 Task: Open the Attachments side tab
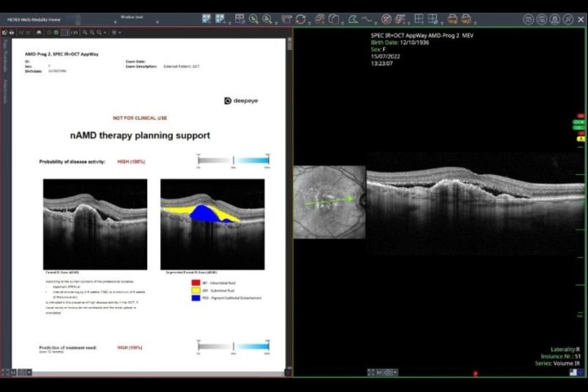[x=5, y=90]
